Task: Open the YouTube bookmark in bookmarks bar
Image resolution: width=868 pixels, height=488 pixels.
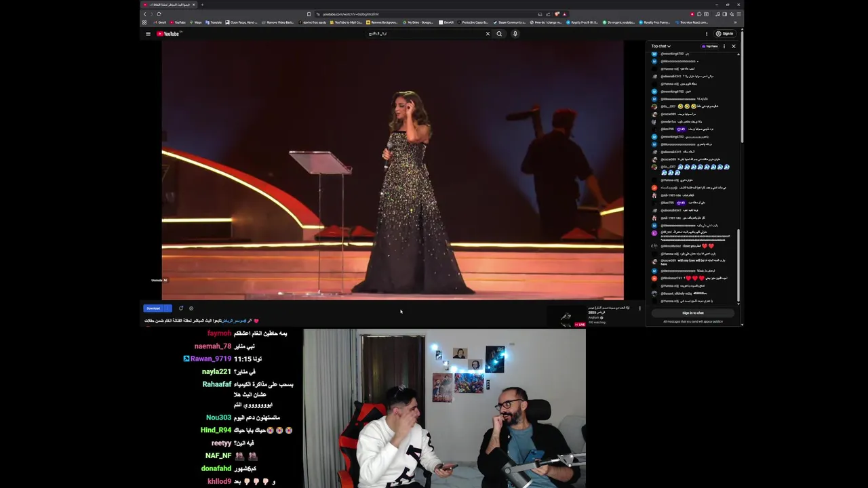Action: [x=178, y=22]
